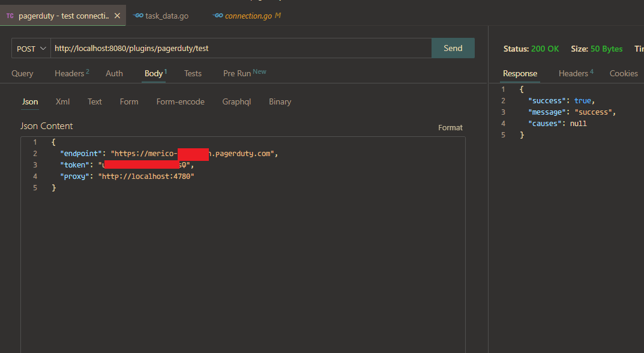Select the Text body type
This screenshot has height=353, width=644.
[94, 101]
